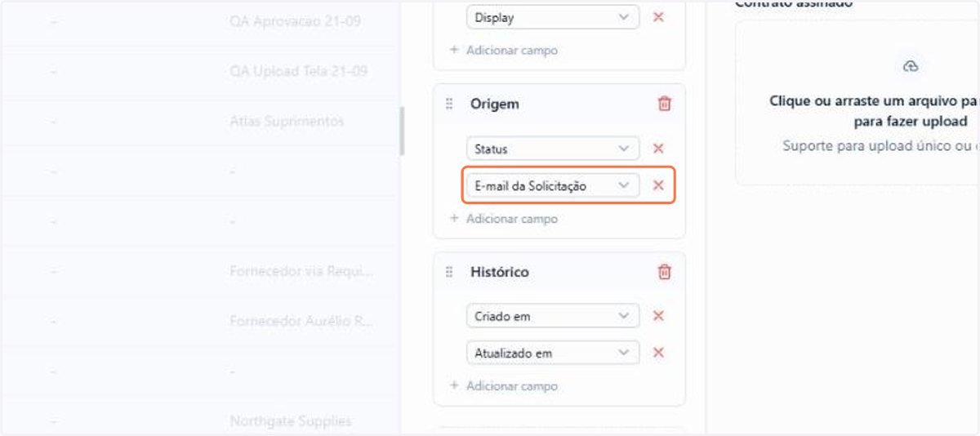Grab the Histórico section drag handle

[x=449, y=272]
